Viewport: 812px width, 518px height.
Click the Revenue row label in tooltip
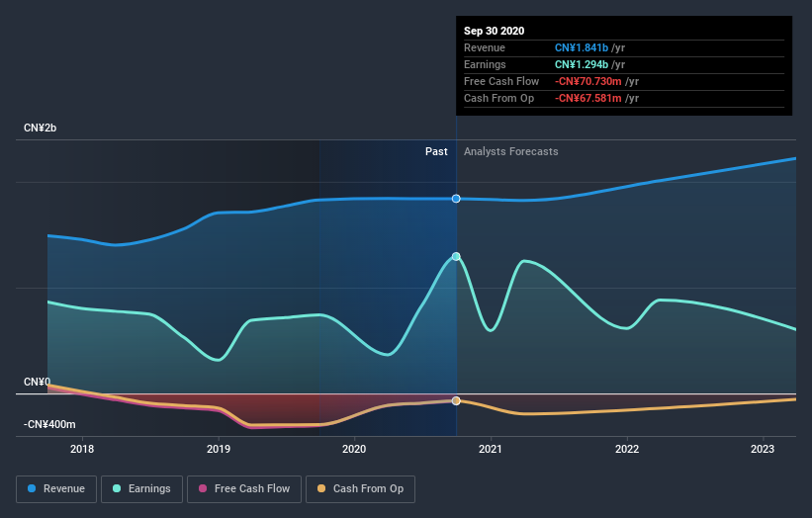(485, 47)
